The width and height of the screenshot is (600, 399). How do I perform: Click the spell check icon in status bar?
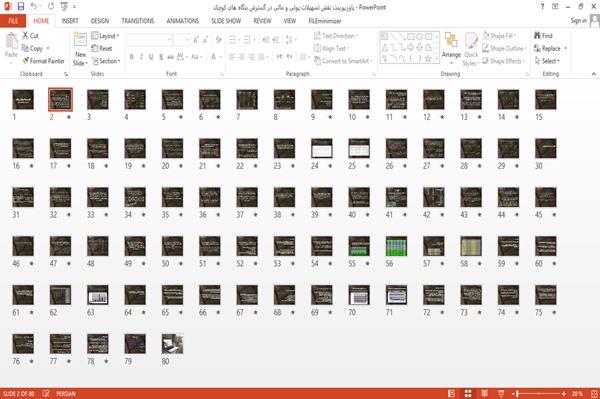[x=46, y=393]
